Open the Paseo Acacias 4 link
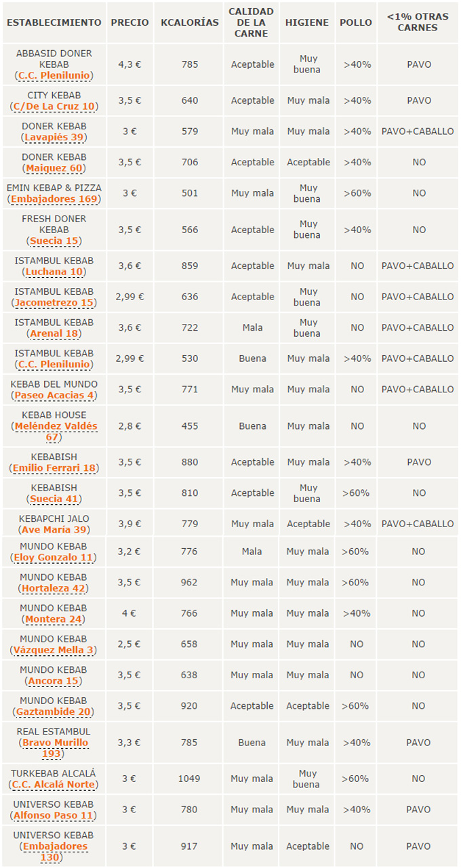461x868 pixels. tap(54, 395)
